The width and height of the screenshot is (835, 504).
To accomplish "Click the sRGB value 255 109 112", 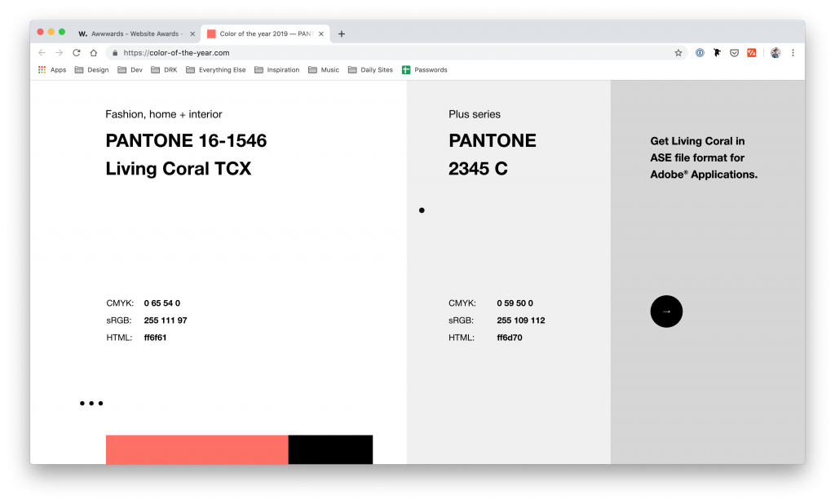I will [x=521, y=321].
